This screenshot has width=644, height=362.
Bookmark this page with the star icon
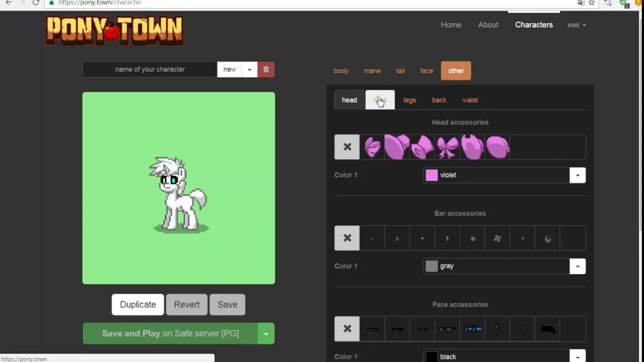point(592,3)
